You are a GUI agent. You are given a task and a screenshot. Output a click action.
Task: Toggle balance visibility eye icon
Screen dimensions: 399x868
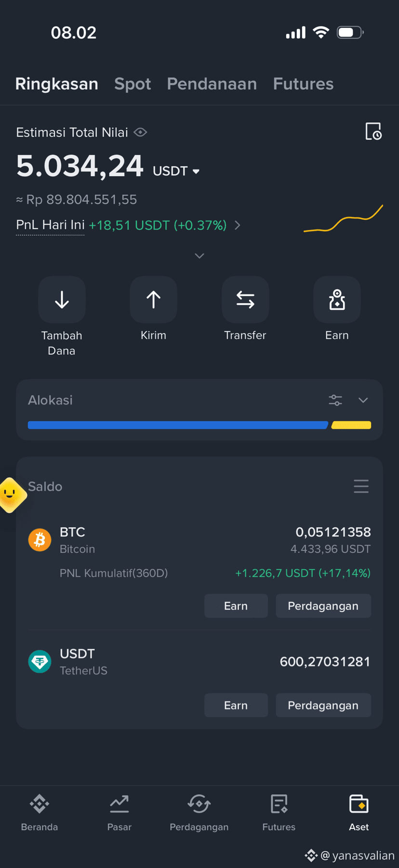[x=140, y=132]
